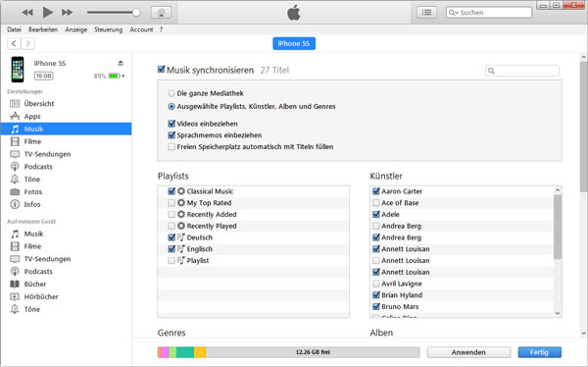The height and width of the screenshot is (367, 588).
Task: Uncheck artist Adele
Action: click(x=376, y=215)
